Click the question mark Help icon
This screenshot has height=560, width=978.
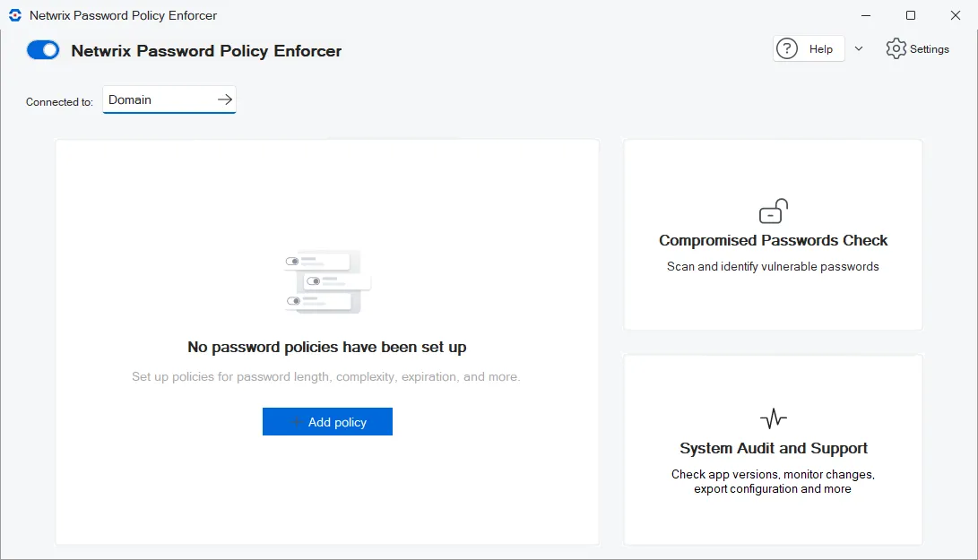(x=787, y=48)
